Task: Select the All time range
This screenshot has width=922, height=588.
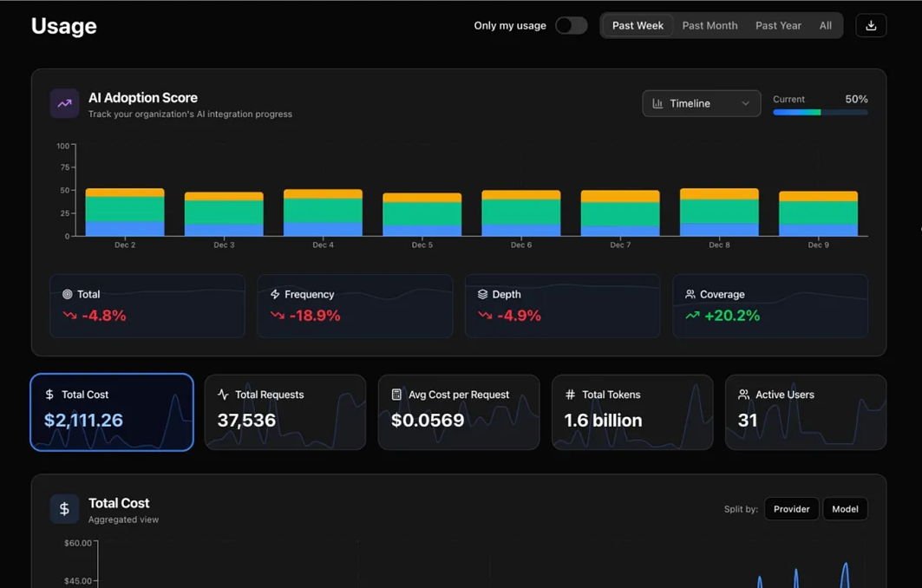Action: coord(825,26)
